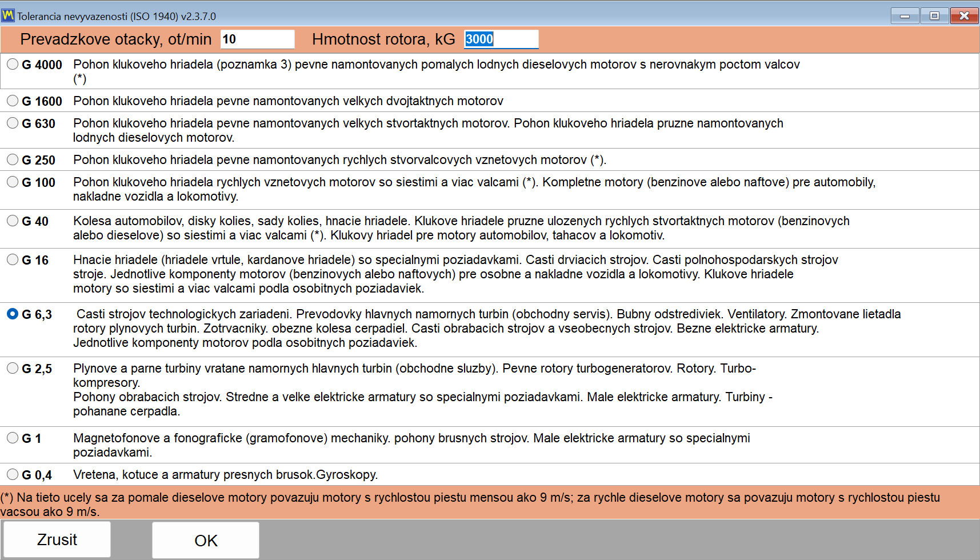Screen dimensions: 980x560
Task: Click the 'Hnacie hriadele (hriadele vrtule' description
Action: (x=455, y=274)
